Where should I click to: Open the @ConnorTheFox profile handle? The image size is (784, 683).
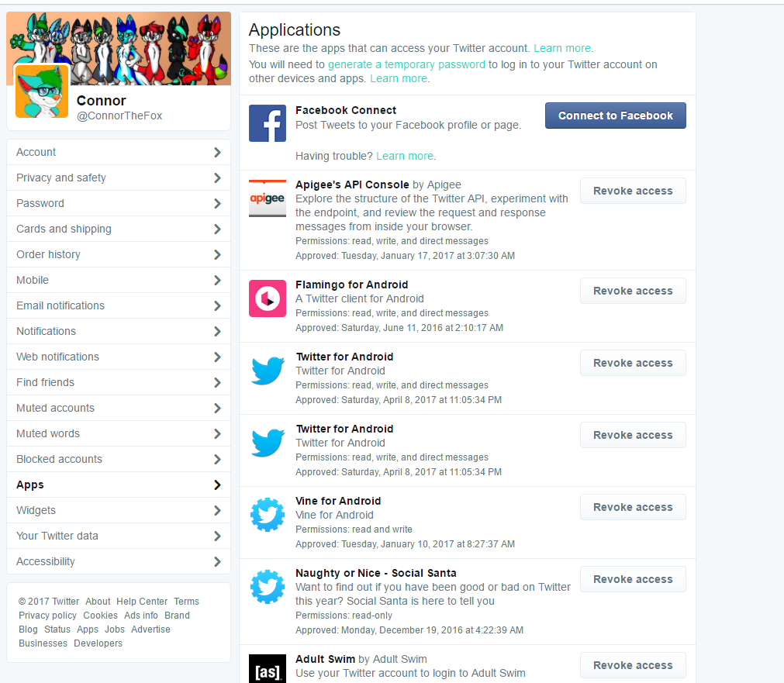119,116
